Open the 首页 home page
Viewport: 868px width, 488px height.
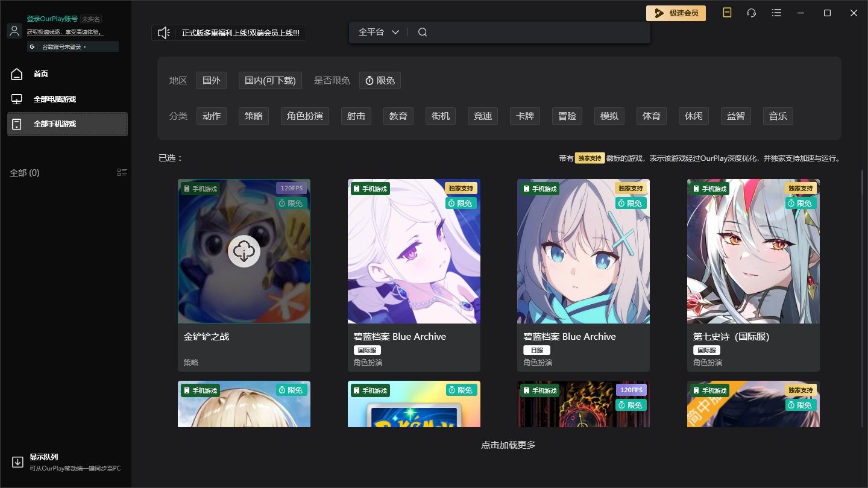pyautogui.click(x=40, y=74)
